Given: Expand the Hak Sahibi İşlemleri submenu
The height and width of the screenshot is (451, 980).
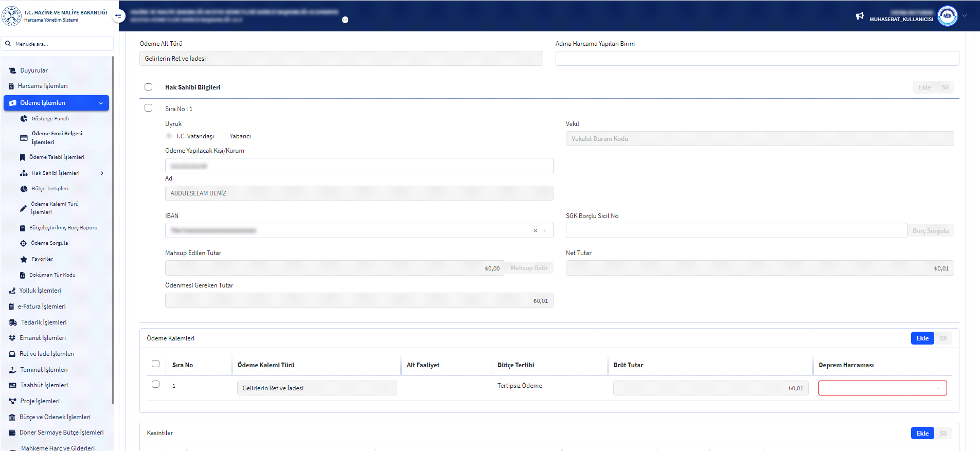Looking at the screenshot, I should 102,173.
